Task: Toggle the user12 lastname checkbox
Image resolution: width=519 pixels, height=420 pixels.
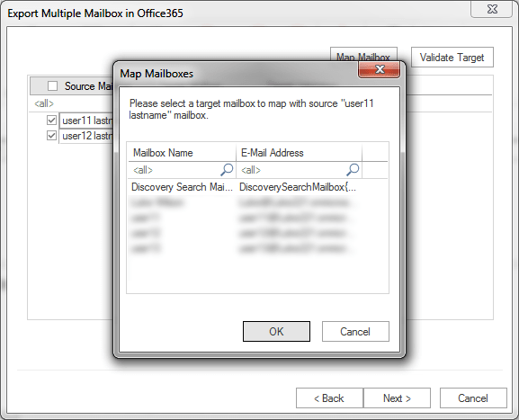Action: click(51, 136)
